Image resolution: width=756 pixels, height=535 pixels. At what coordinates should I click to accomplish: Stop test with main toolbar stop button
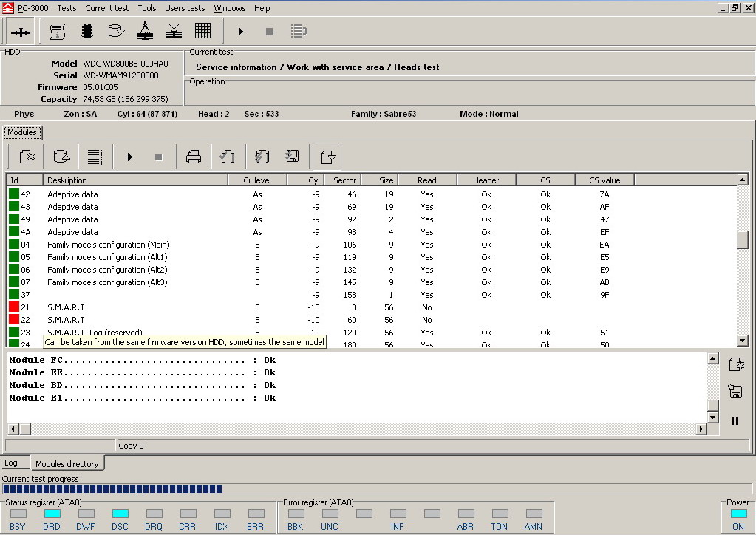point(270,32)
